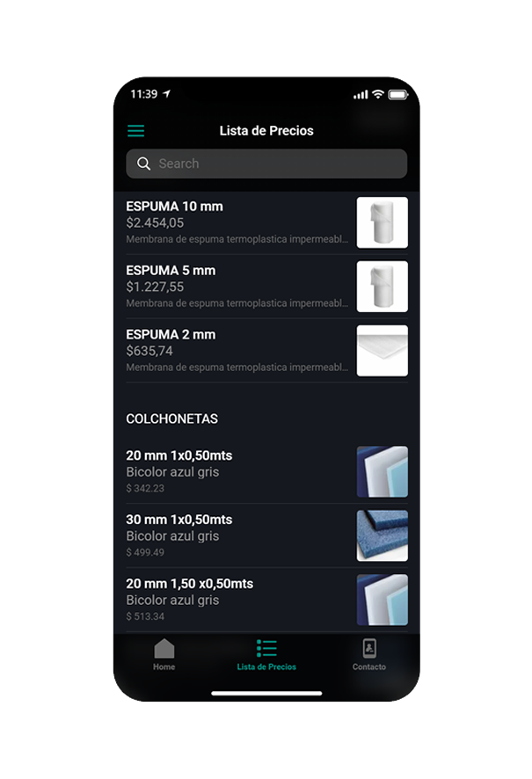Tap the battery status icon
The width and height of the screenshot is (532, 779).
tap(397, 94)
